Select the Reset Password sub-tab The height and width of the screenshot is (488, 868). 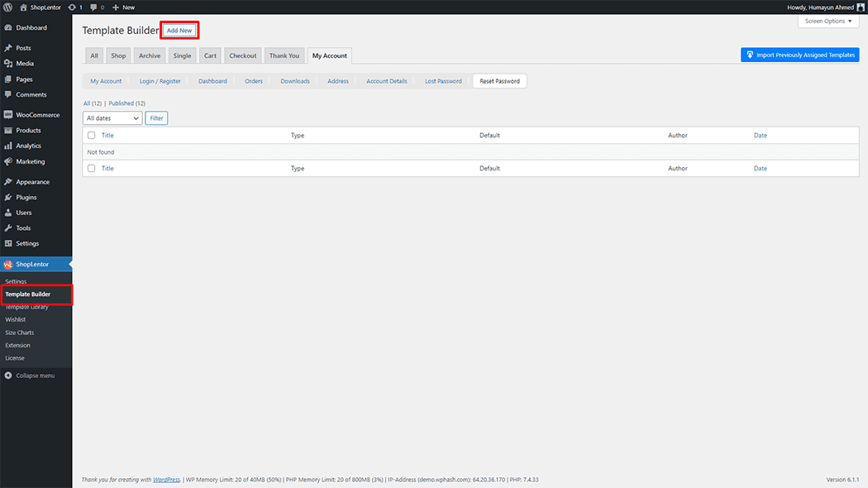click(500, 81)
